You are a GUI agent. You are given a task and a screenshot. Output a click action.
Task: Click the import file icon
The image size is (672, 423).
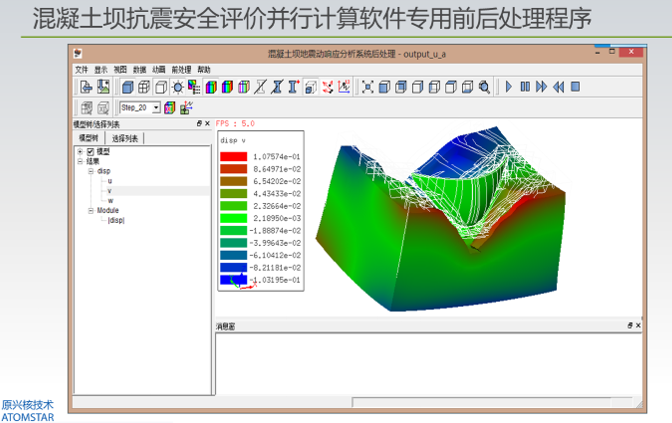pos(86,87)
